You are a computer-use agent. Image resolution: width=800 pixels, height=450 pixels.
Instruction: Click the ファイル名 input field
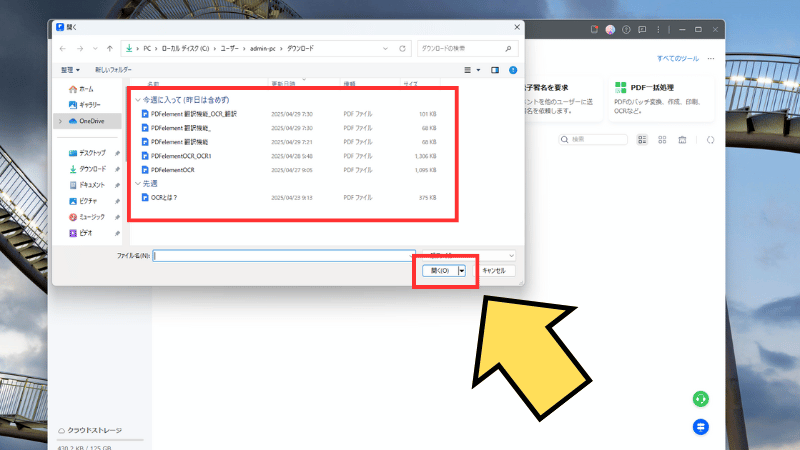pos(284,256)
